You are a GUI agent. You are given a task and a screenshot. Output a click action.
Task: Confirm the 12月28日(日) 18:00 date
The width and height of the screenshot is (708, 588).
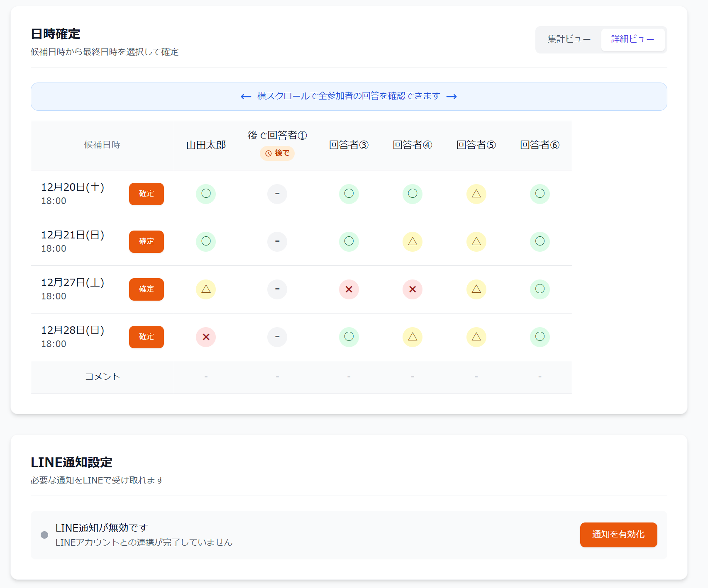click(146, 337)
